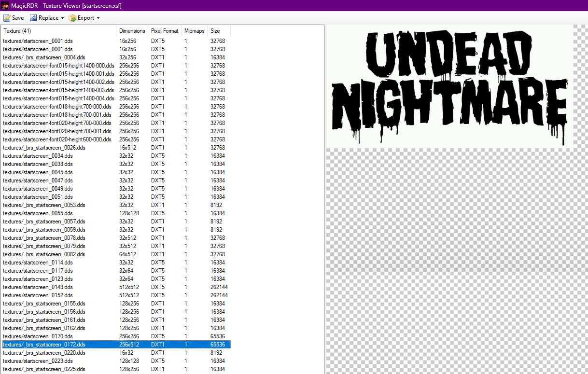Select textures/startscreen_0055.dds row
This screenshot has width=588, height=374.
116,213
